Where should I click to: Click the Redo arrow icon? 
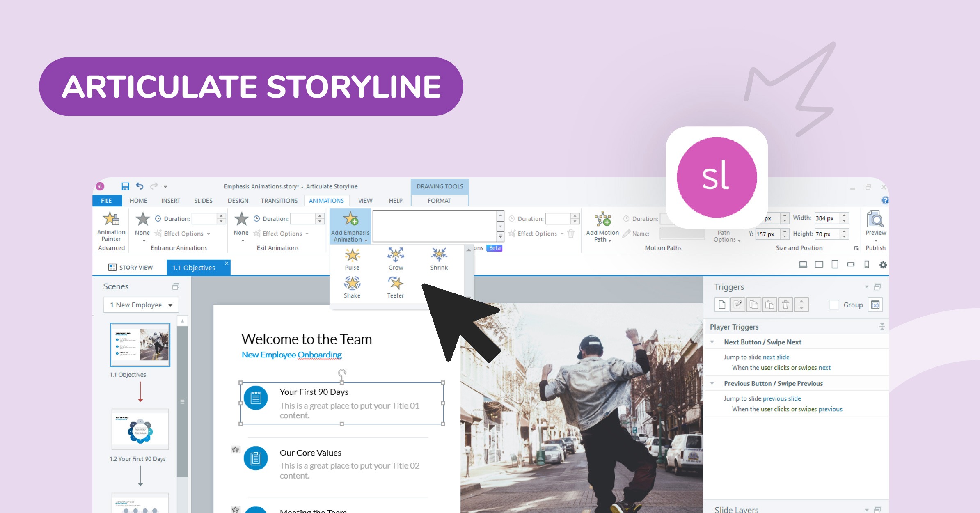point(154,186)
